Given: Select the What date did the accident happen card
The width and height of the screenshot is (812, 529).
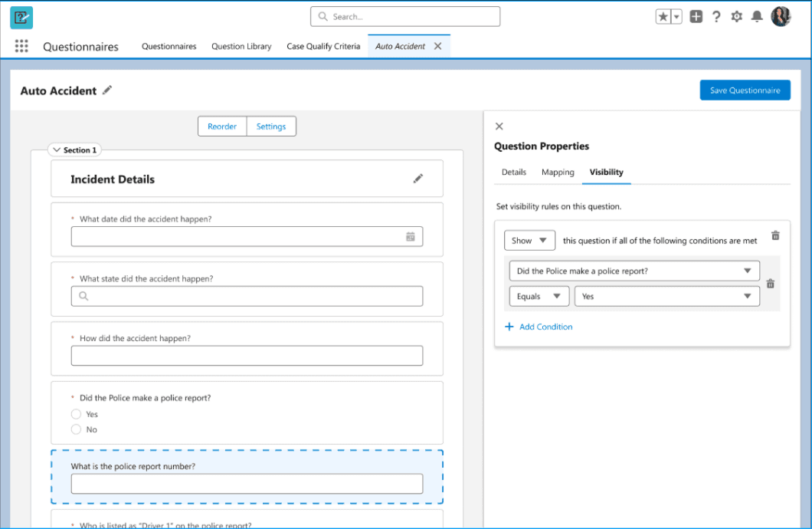Looking at the screenshot, I should (247, 229).
